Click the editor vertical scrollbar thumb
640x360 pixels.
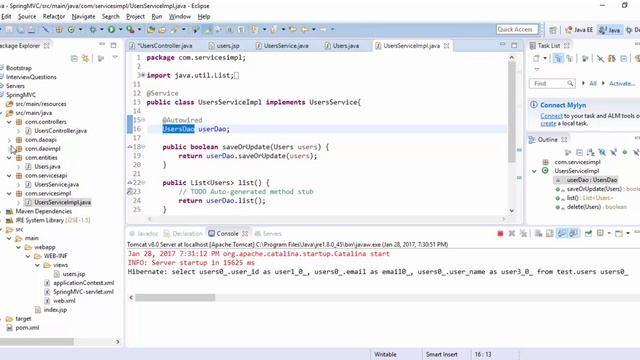(x=511, y=112)
